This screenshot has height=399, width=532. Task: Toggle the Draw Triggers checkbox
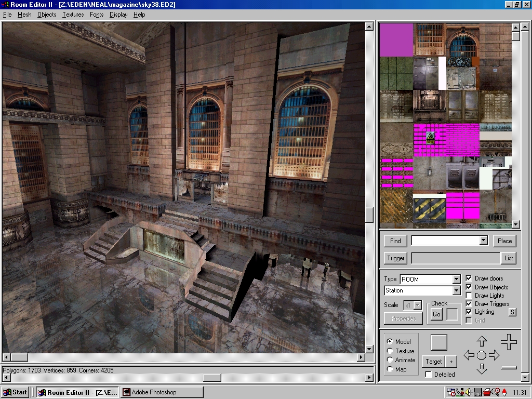click(469, 303)
